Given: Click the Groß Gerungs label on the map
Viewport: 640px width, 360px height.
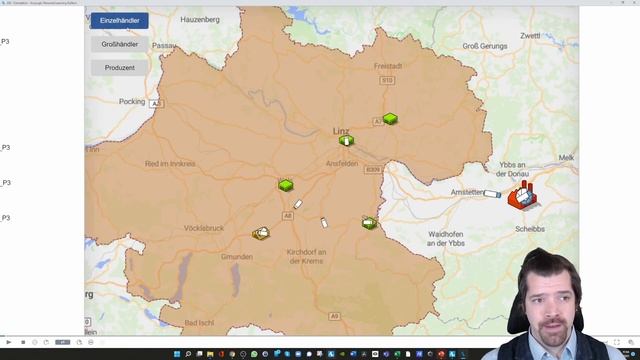Looking at the screenshot, I should (x=485, y=46).
